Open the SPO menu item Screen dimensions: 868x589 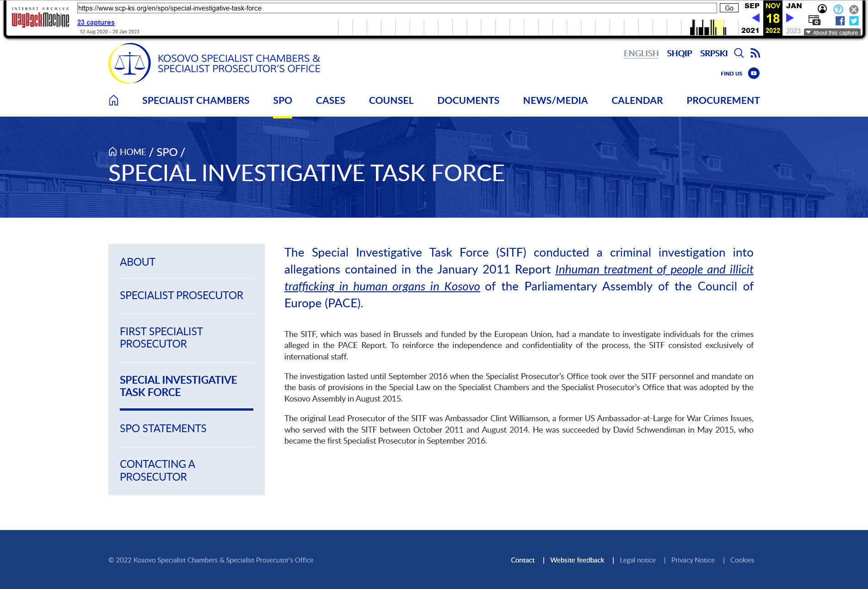click(283, 100)
